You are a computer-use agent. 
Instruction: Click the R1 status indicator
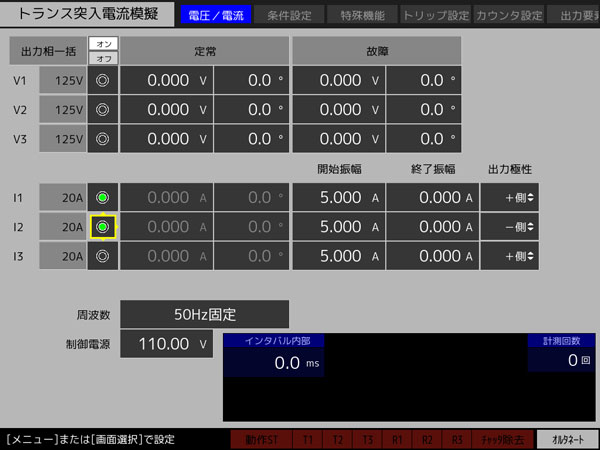[x=397, y=439]
